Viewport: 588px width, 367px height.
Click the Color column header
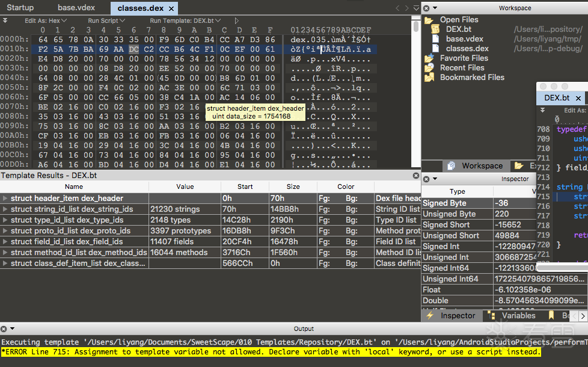click(x=345, y=187)
